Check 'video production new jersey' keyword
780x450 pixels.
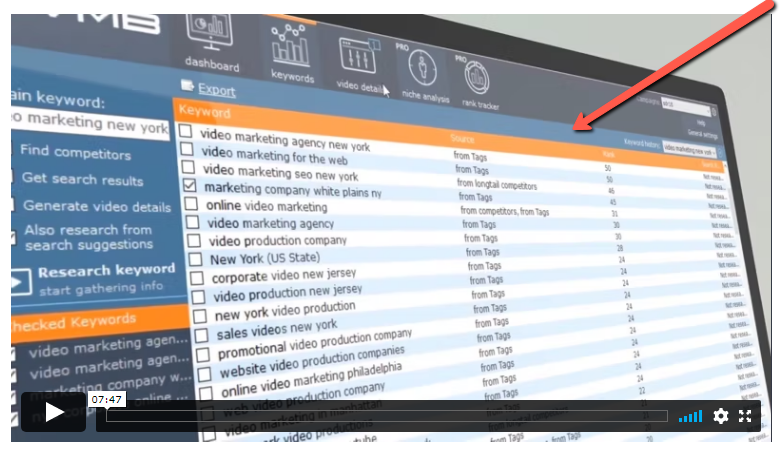click(x=198, y=297)
